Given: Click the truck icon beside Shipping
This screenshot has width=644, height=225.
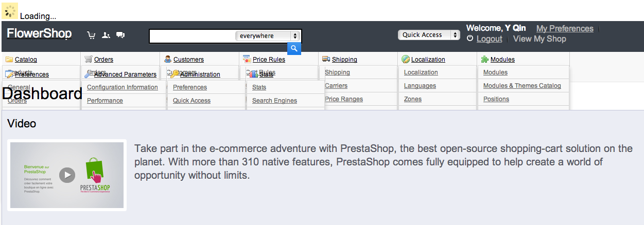Looking at the screenshot, I should pos(326,59).
